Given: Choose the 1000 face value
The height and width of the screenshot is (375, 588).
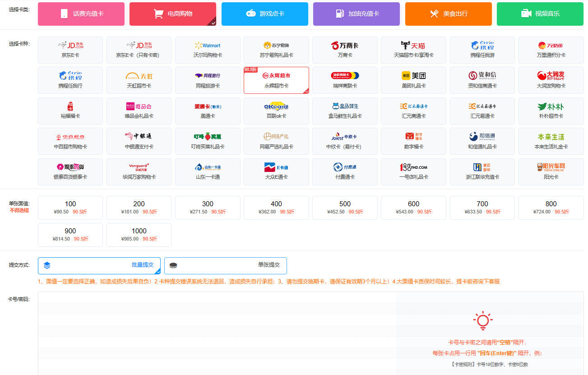Looking at the screenshot, I should [x=139, y=235].
